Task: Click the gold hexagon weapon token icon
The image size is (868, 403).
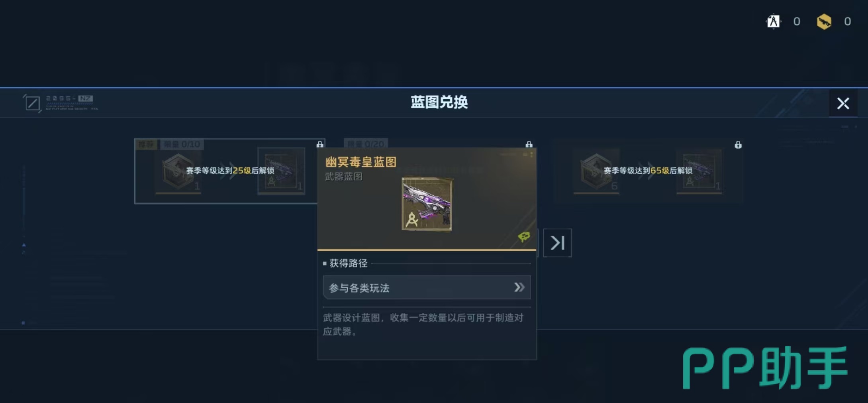Action: (x=824, y=22)
